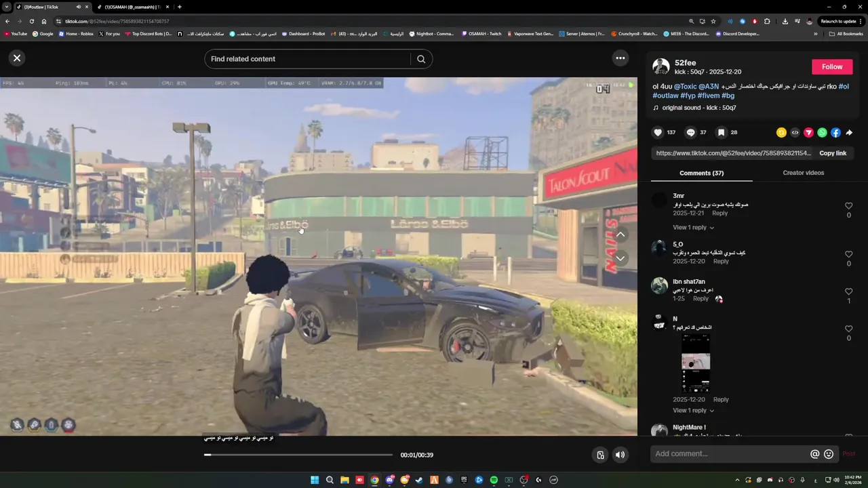The width and height of the screenshot is (868, 488).
Task: Go to previous video arrow
Action: [620, 235]
